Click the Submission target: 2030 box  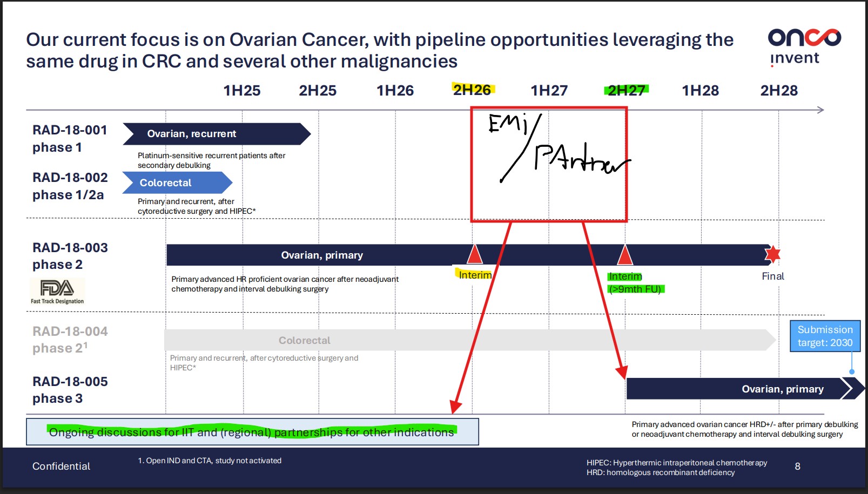(x=825, y=336)
